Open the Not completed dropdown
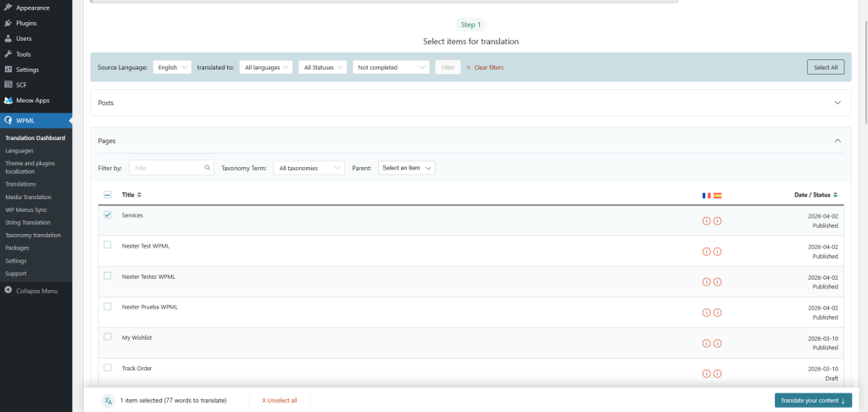 tap(392, 67)
